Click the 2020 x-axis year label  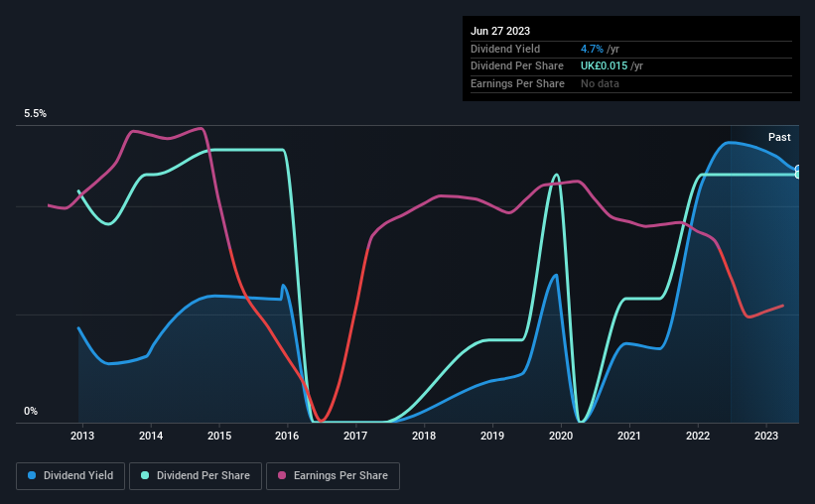click(x=561, y=436)
